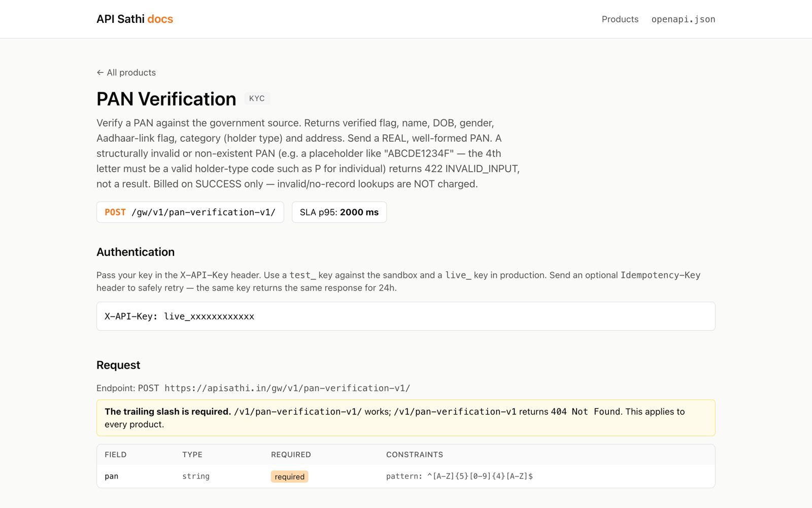Click the SLA p95: 2000 ms chip
Viewport: 812px width, 508px height.
tap(339, 212)
